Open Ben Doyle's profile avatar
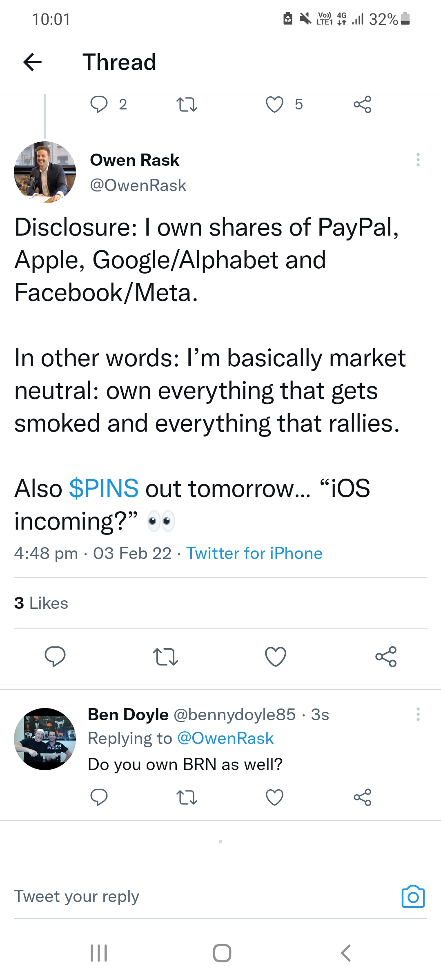The height and width of the screenshot is (980, 441). point(45,739)
